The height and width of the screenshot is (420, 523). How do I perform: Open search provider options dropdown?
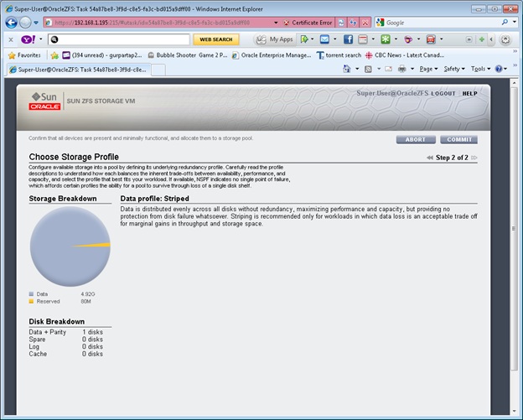515,23
